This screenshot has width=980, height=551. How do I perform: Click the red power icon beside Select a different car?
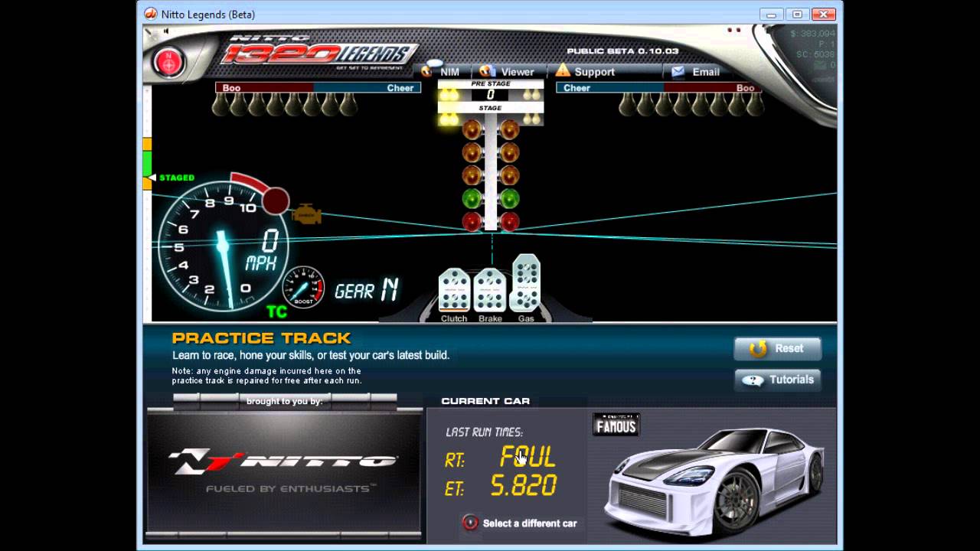(470, 523)
